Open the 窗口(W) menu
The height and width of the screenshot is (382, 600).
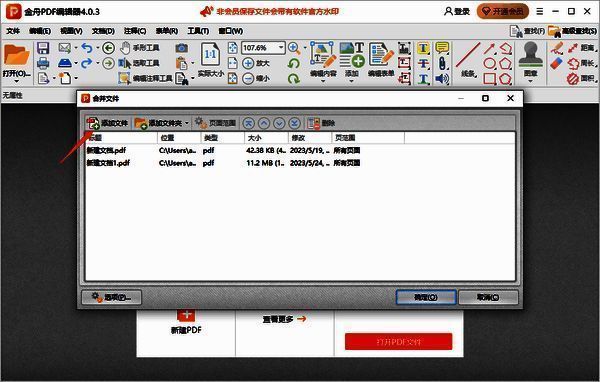tap(230, 31)
